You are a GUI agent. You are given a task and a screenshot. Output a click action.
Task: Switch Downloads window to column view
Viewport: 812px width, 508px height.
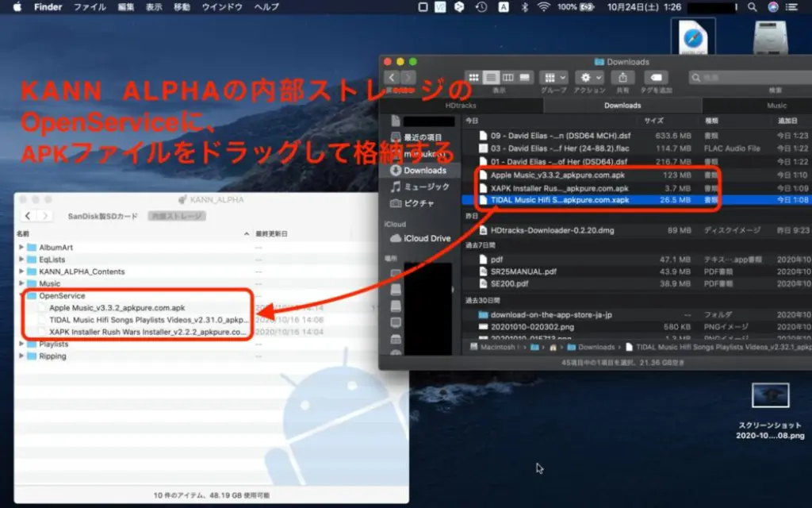coord(507,77)
